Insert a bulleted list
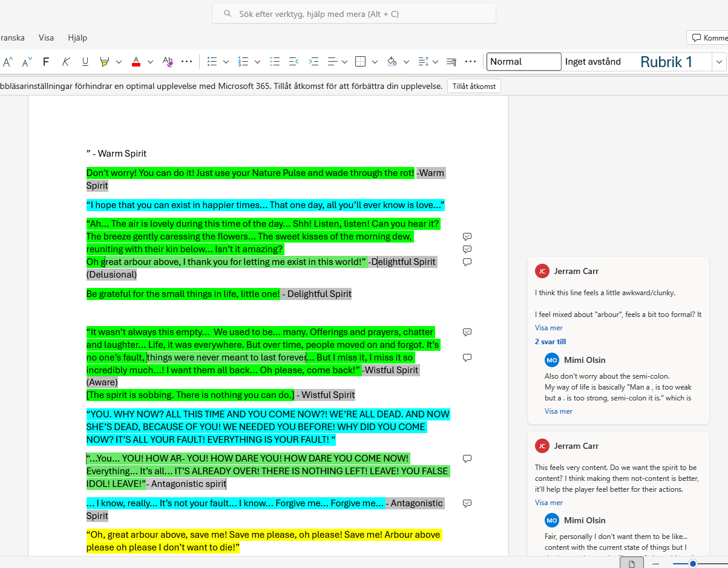728x568 pixels. coord(212,62)
